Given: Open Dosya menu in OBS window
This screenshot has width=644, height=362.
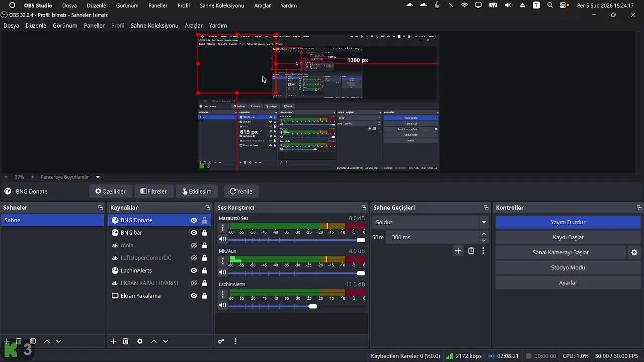Looking at the screenshot, I should point(11,26).
